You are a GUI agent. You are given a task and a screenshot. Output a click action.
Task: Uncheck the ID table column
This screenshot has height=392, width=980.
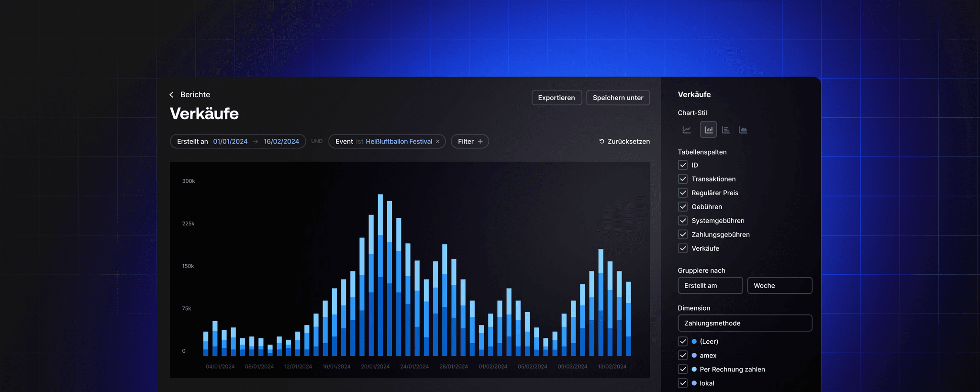coord(683,165)
